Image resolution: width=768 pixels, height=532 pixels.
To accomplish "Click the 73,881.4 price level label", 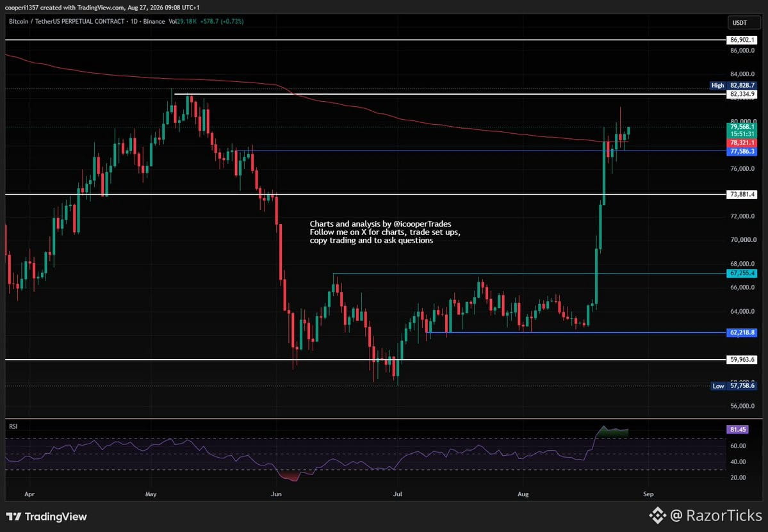I will tap(742, 195).
